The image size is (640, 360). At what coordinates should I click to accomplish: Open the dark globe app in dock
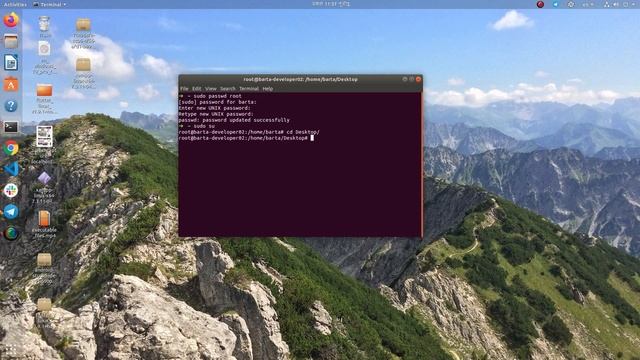click(11, 233)
